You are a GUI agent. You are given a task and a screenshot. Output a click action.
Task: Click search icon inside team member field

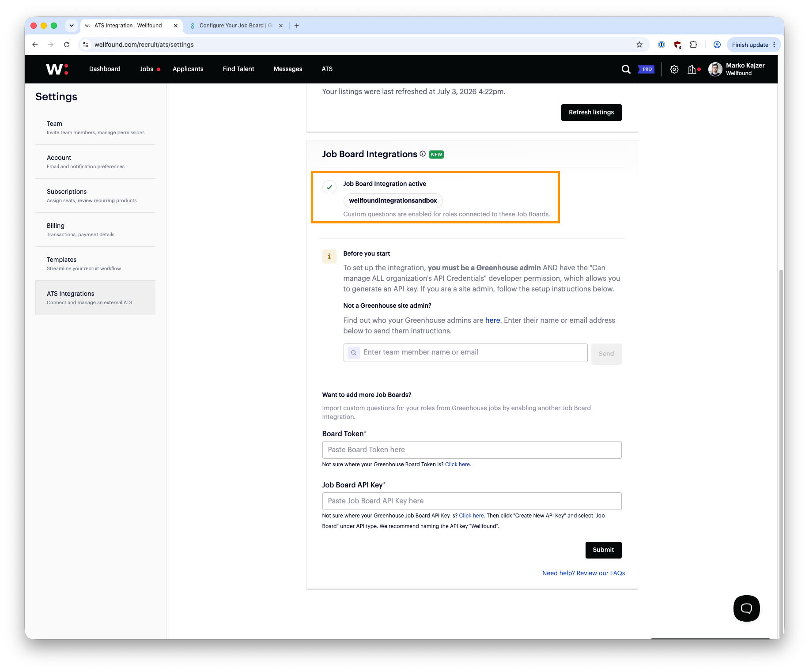click(354, 353)
